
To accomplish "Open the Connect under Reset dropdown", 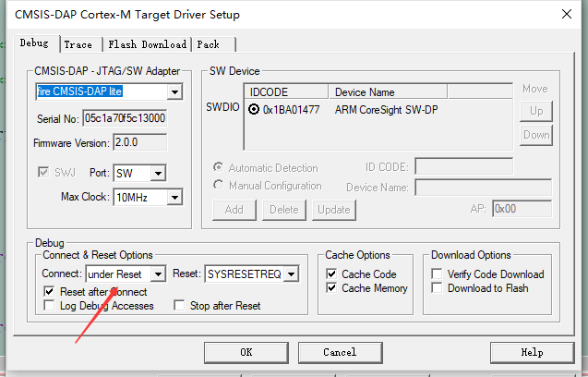I will [158, 274].
